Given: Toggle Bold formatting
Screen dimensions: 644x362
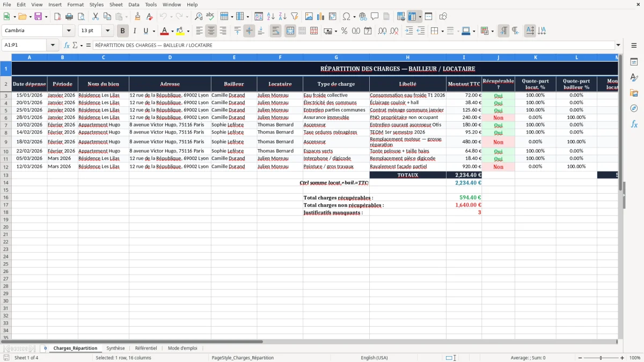Looking at the screenshot, I should (122, 31).
